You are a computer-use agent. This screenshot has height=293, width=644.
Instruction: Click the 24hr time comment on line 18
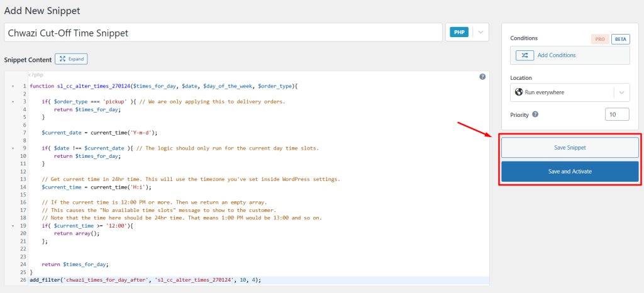pyautogui.click(x=182, y=218)
